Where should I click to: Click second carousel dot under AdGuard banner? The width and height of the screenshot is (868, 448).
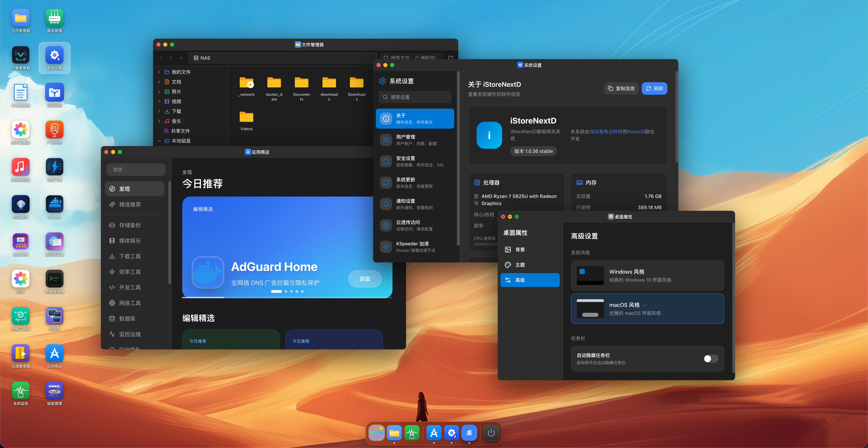(x=286, y=291)
